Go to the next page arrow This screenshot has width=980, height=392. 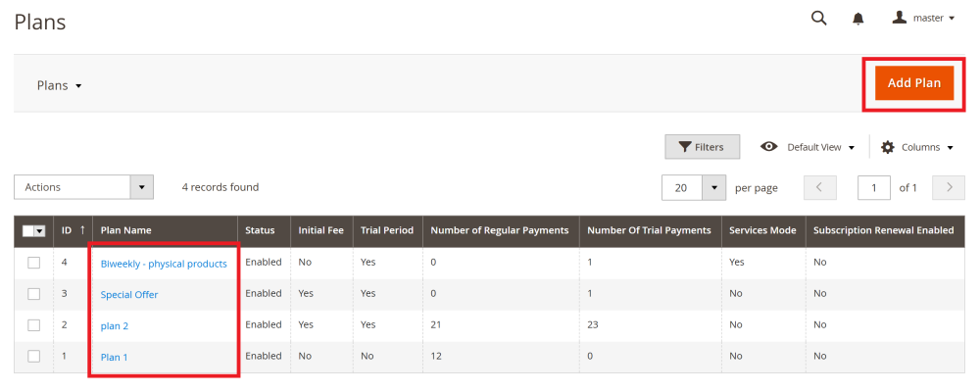(948, 187)
